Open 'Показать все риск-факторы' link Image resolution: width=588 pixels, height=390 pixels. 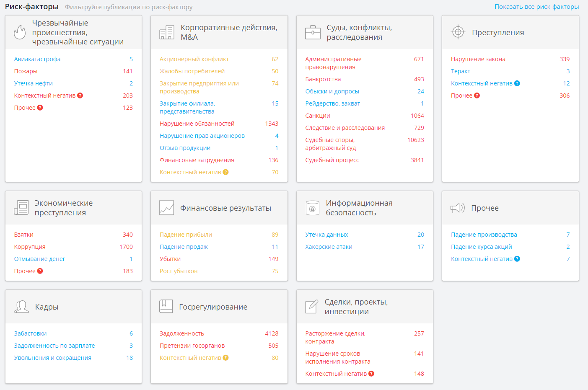click(536, 7)
